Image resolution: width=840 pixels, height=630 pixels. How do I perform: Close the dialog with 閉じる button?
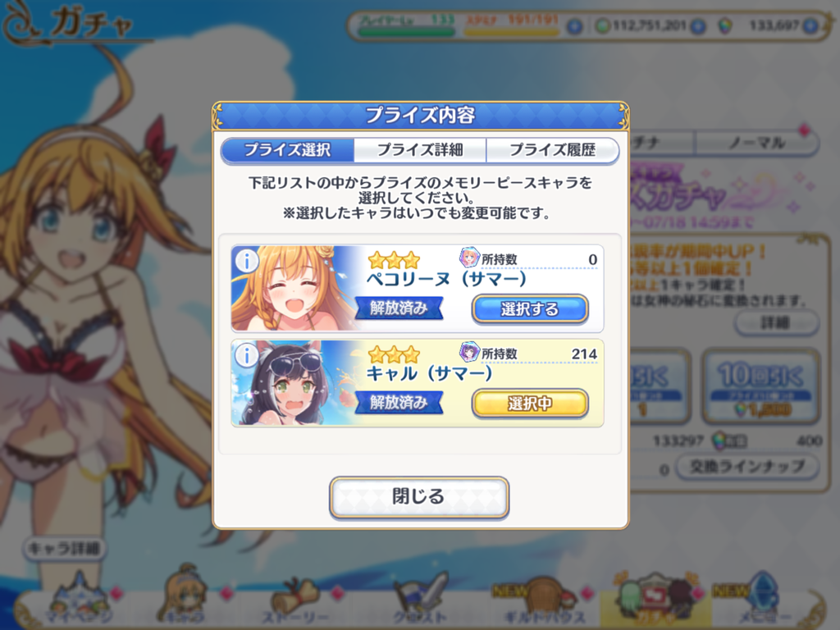[419, 497]
